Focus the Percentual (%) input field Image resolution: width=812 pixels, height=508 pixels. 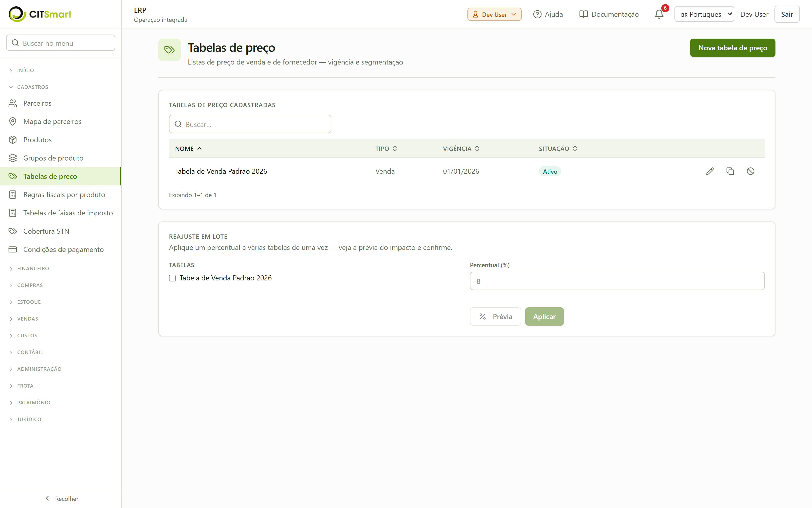[617, 281]
